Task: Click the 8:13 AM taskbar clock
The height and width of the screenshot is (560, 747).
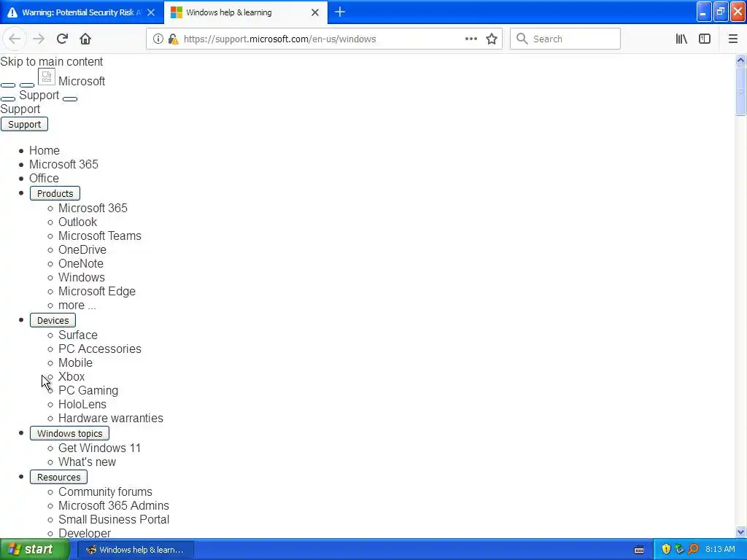Action: pyautogui.click(x=720, y=549)
